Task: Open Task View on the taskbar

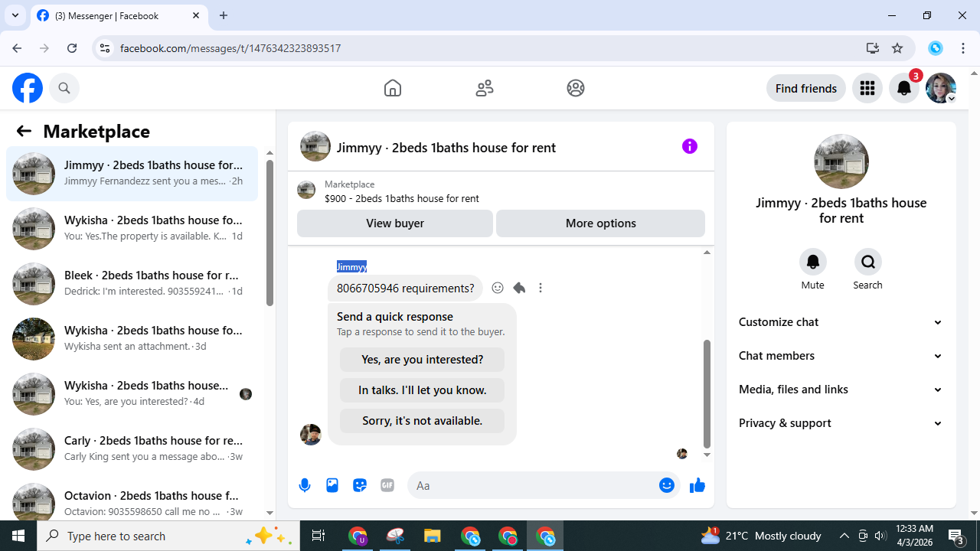Action: click(318, 536)
